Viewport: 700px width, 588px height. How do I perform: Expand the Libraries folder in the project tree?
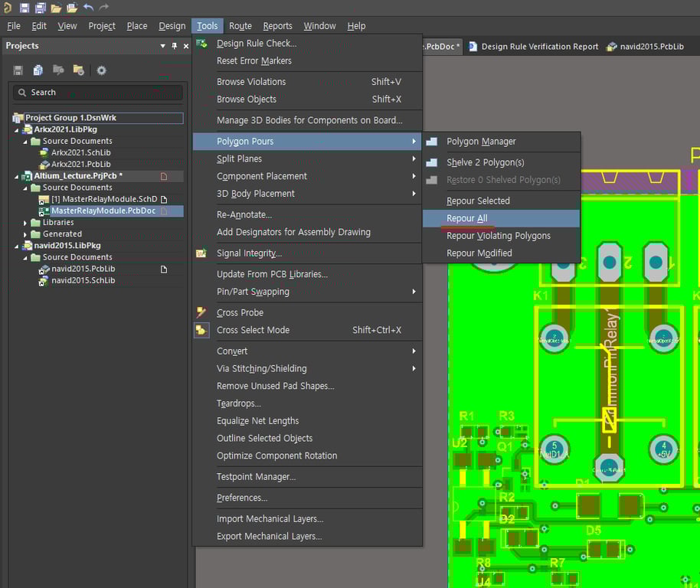point(25,223)
